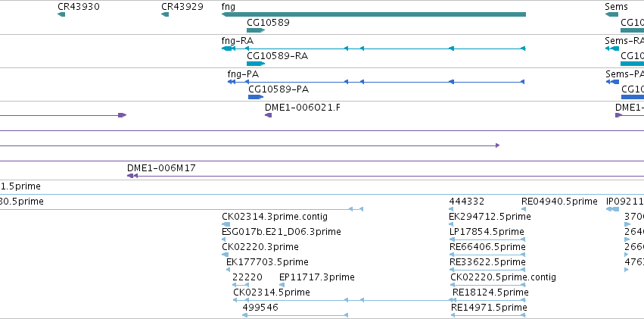Click the RE04940.5prime EST label
The width and height of the screenshot is (644, 319).
pos(559,201)
